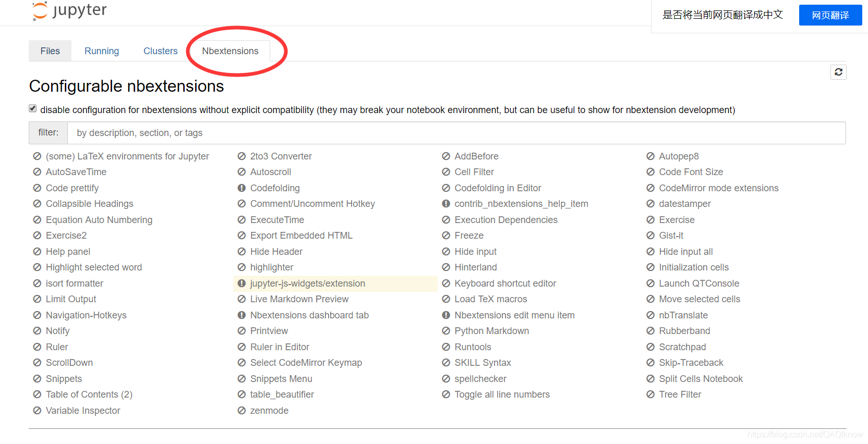
Task: Click the warning icon beside contrib_nbextensions_help_item
Action: tap(446, 204)
